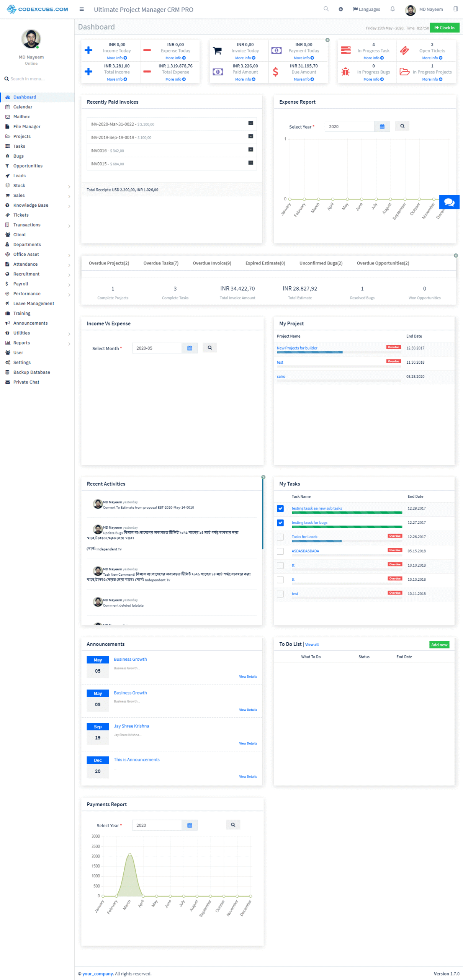Uncheck the 'testing tassk aa new sub tasks' checkbox

pos(280,508)
